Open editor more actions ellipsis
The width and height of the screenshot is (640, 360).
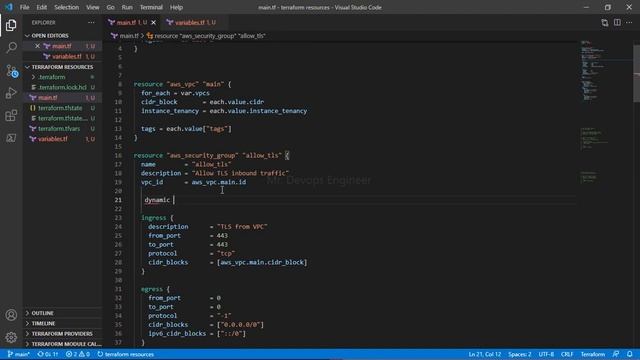point(629,22)
